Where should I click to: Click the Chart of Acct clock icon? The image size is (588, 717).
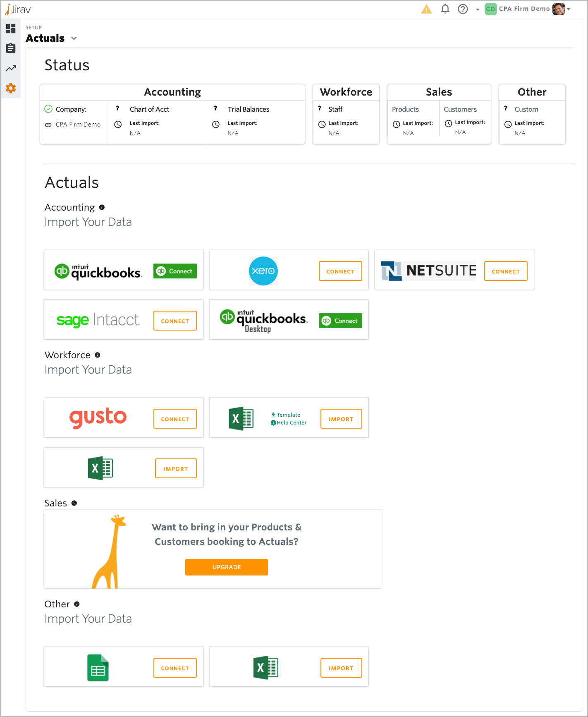(x=118, y=124)
